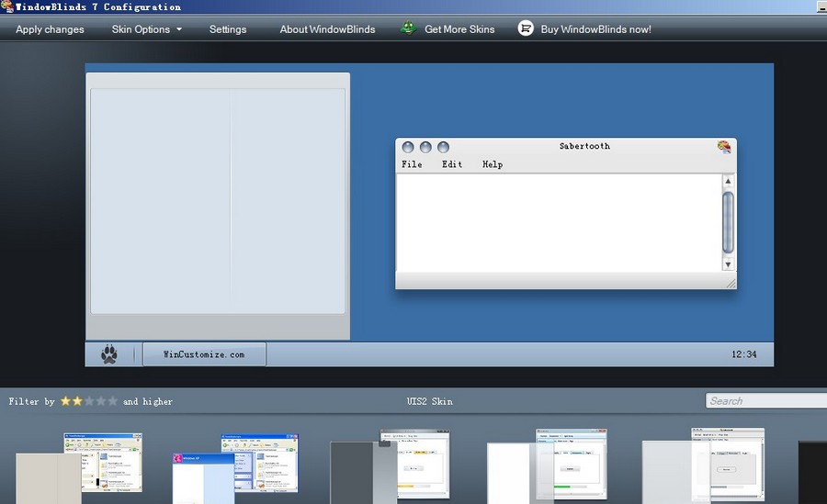This screenshot has height=504, width=827.
Task: Select the light gray skin thumbnail at right
Action: click(x=703, y=465)
